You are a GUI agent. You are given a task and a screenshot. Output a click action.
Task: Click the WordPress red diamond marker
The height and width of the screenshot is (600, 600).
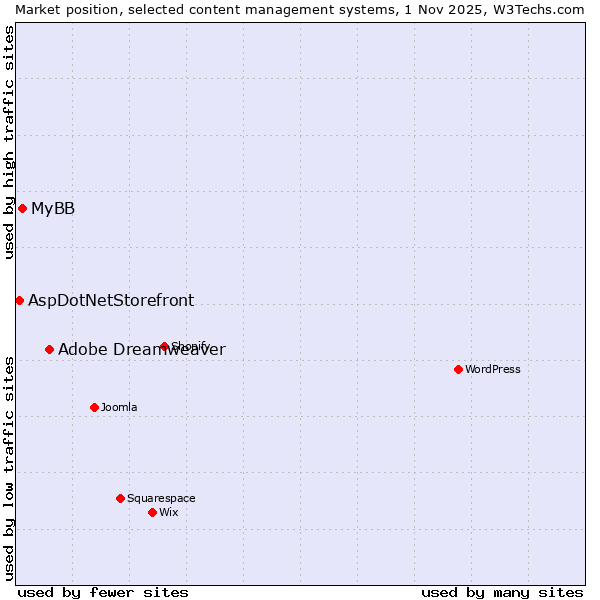tap(458, 369)
